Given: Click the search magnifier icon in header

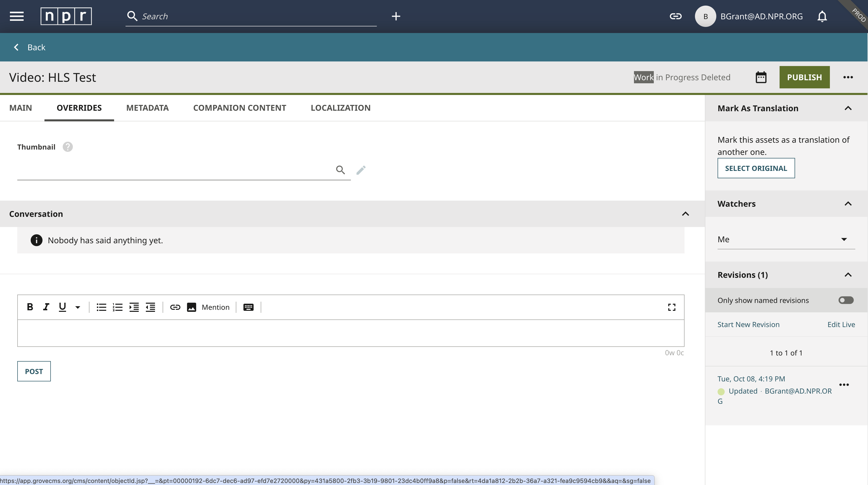Looking at the screenshot, I should point(132,16).
